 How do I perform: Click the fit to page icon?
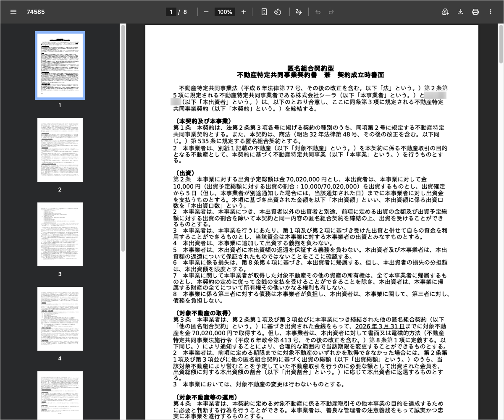pos(264,12)
